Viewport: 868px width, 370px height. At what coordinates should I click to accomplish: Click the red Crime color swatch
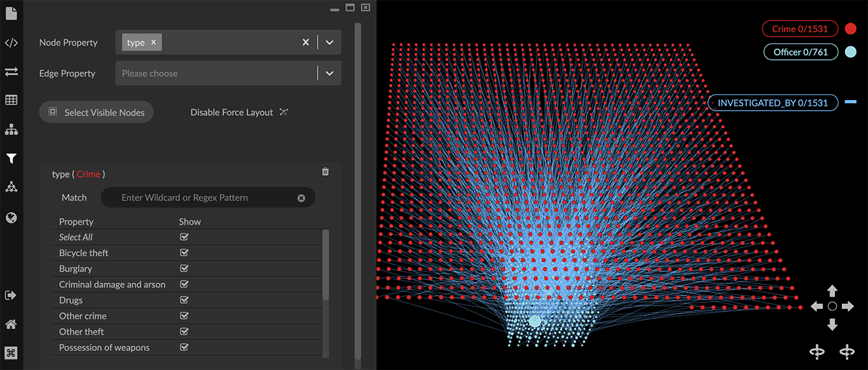[x=850, y=29]
